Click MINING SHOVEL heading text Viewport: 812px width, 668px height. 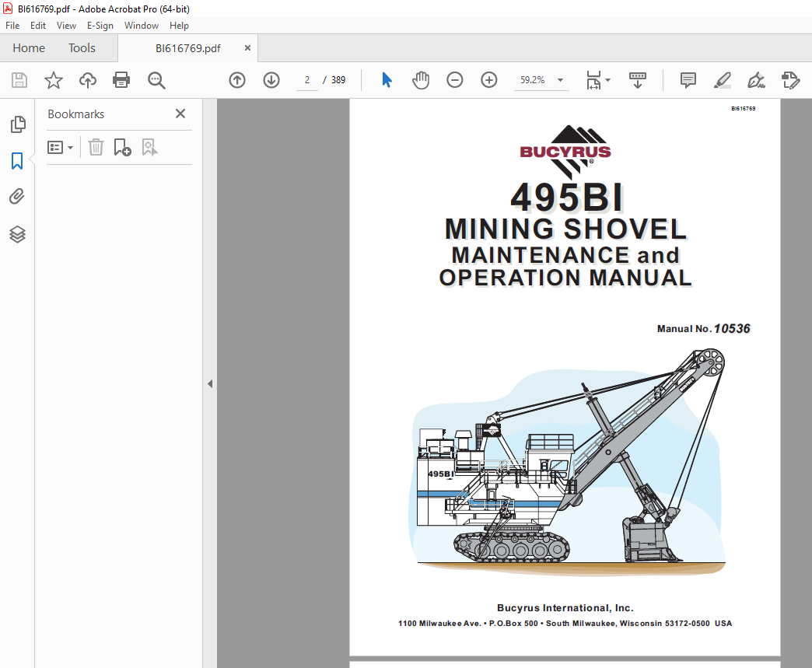point(565,229)
